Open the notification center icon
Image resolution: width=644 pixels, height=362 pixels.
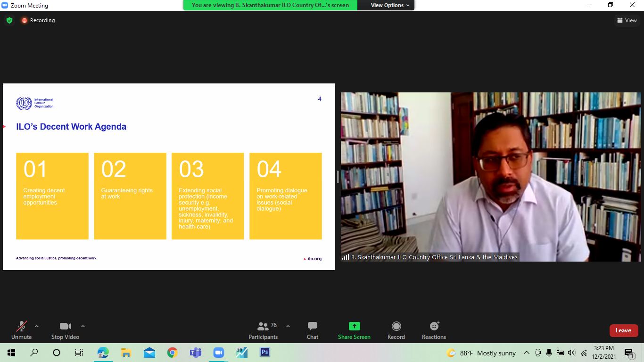(629, 353)
